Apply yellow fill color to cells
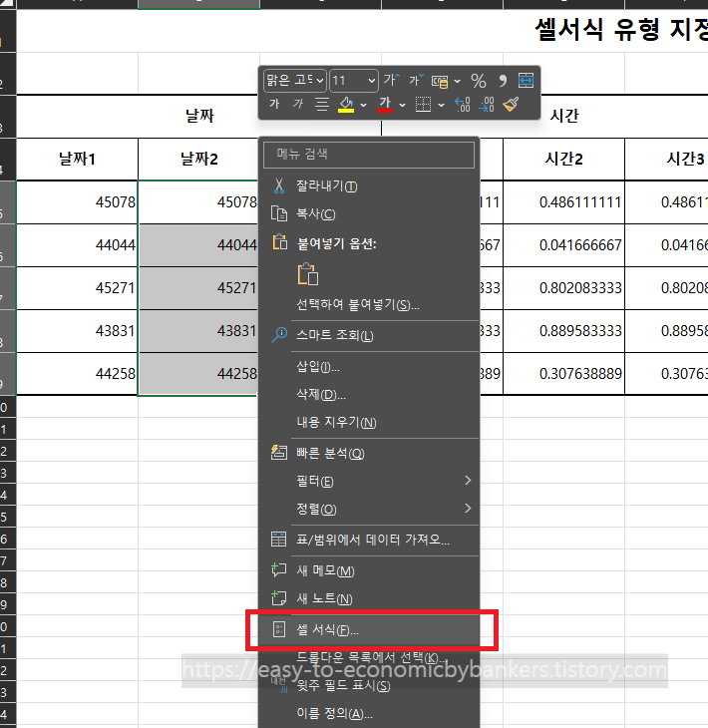708x728 pixels. (x=346, y=105)
